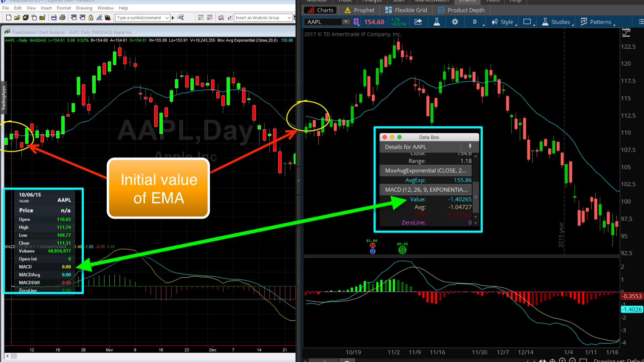Open the Type a symbol/command dropdown

(x=167, y=18)
